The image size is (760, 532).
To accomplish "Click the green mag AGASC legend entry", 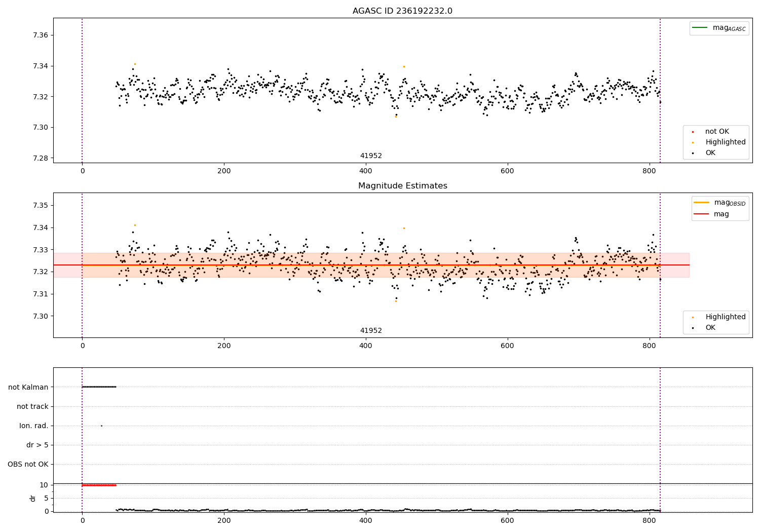I will point(719,28).
